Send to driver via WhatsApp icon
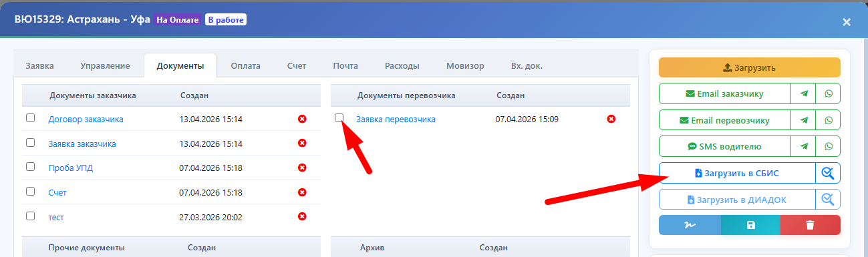The width and height of the screenshot is (868, 257). click(x=829, y=146)
